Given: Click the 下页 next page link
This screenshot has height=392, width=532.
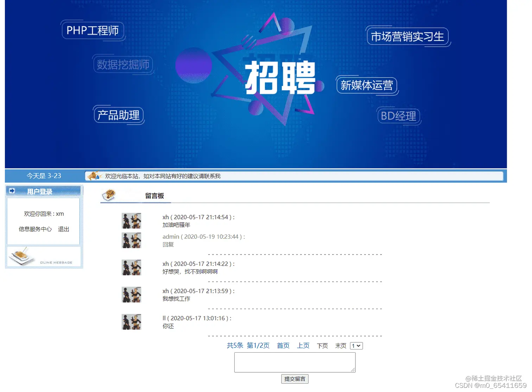Looking at the screenshot, I should [322, 346].
